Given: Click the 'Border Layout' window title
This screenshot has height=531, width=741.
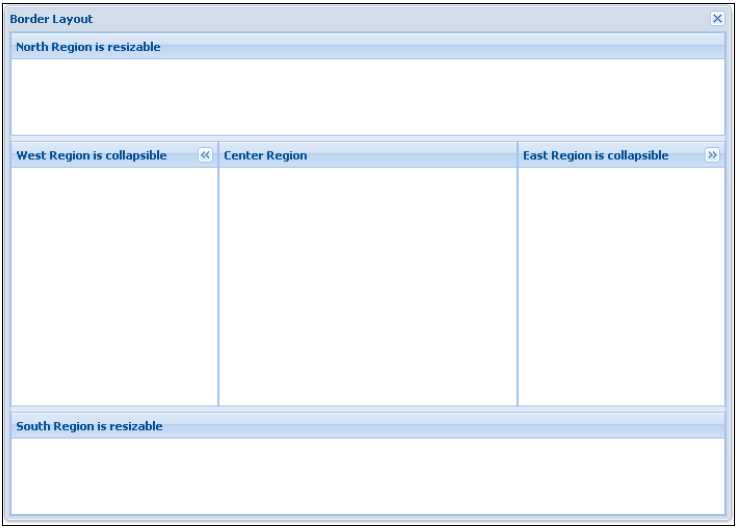Looking at the screenshot, I should 51,19.
